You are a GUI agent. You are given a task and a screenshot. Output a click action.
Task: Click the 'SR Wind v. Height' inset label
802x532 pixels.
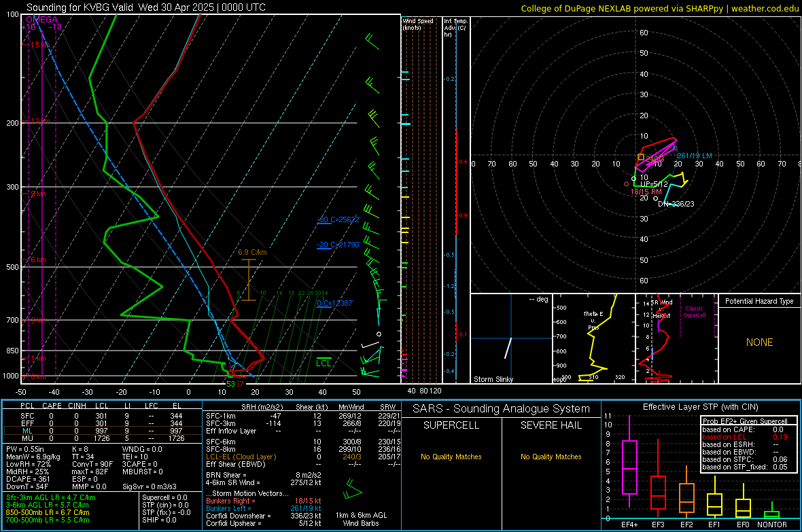[x=661, y=309]
